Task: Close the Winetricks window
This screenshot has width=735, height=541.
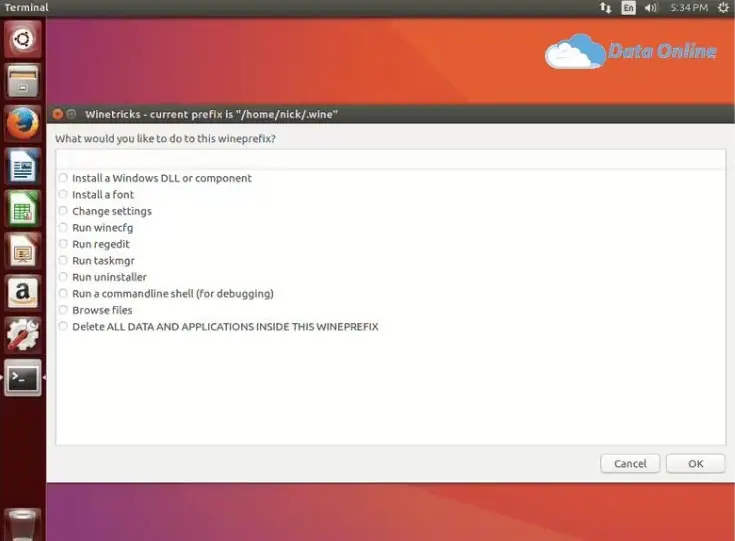Action: [58, 114]
